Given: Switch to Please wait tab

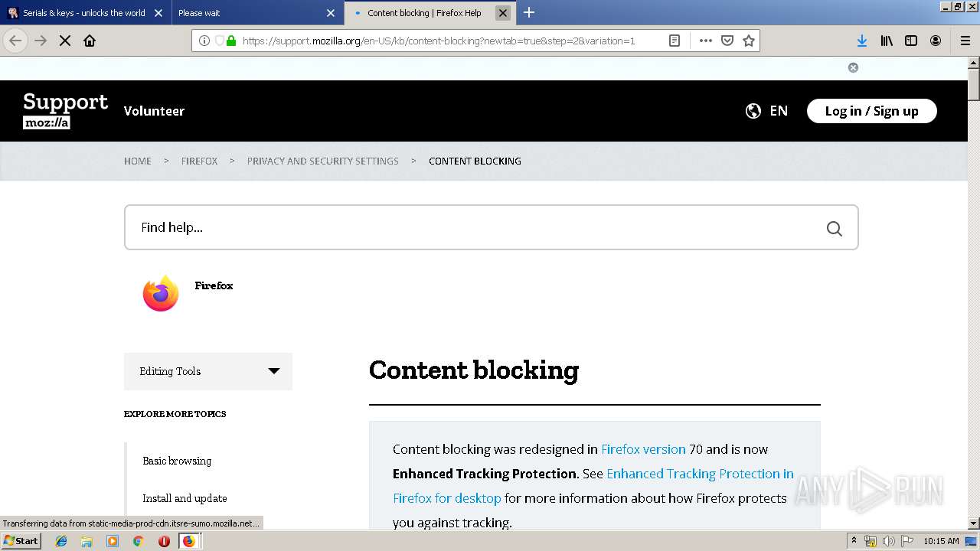Looking at the screenshot, I should pos(257,13).
